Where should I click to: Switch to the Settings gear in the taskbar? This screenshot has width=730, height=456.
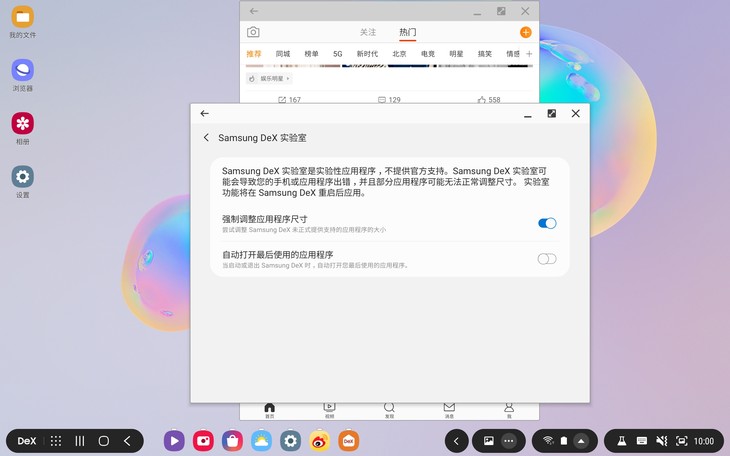[x=291, y=441]
